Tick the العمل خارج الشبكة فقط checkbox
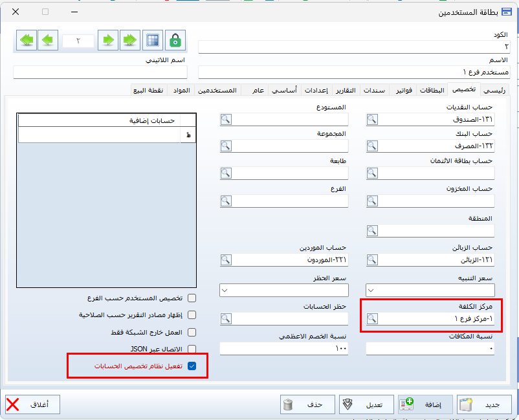 [x=192, y=332]
